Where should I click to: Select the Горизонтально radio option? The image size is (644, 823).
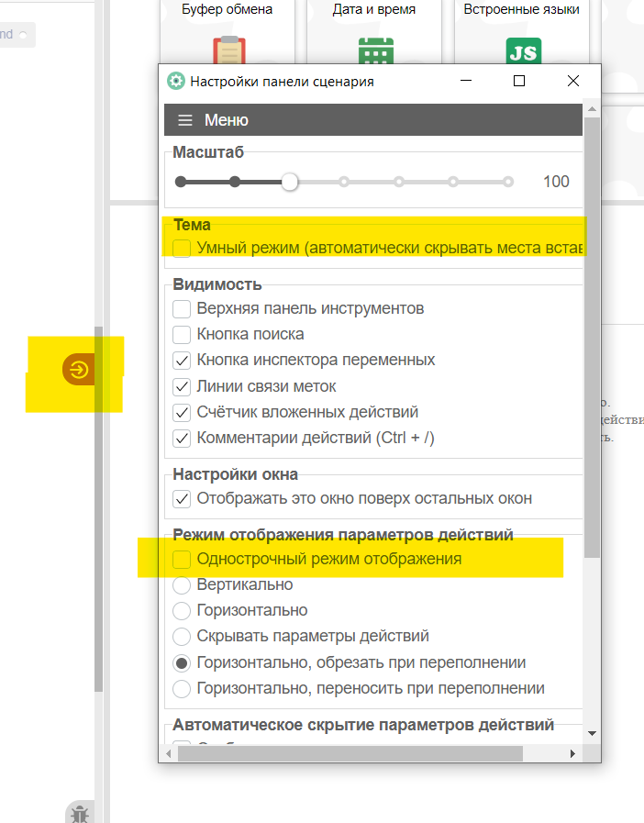coord(182,610)
